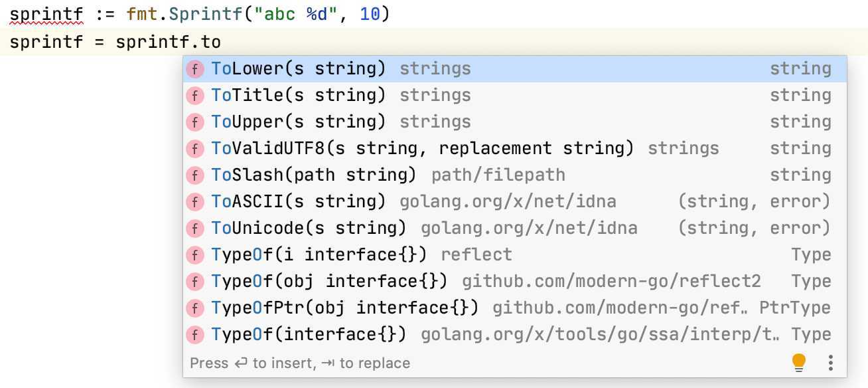This screenshot has width=868, height=388.
Task: Click the function icon beside ToTitle
Action: coord(194,96)
